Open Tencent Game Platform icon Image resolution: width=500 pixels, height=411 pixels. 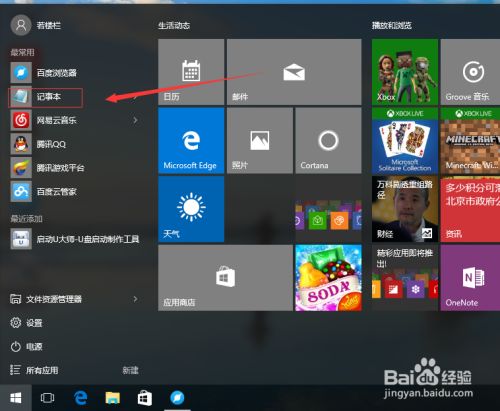click(x=21, y=168)
